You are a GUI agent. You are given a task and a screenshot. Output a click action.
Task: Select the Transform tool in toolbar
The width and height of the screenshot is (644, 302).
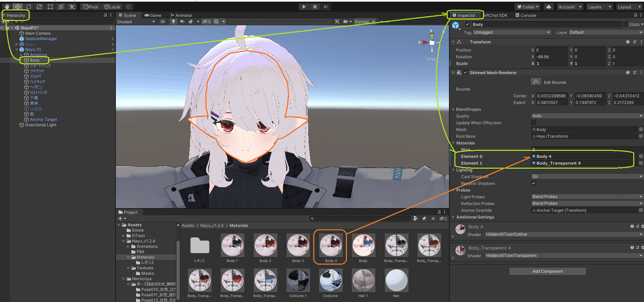click(60, 7)
